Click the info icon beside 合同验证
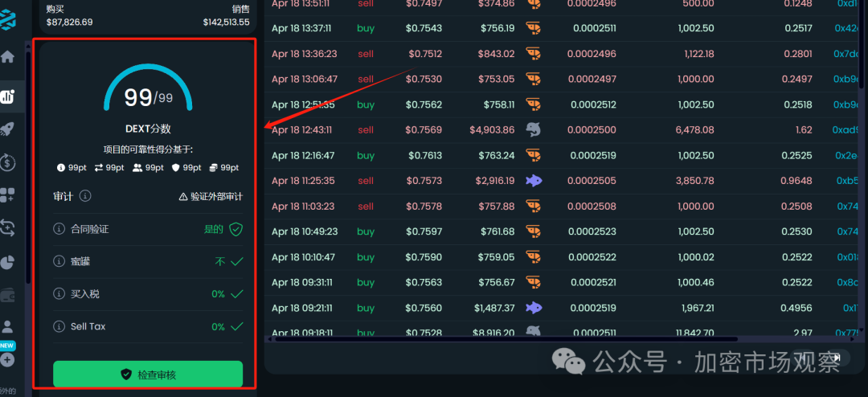 pyautogui.click(x=59, y=229)
